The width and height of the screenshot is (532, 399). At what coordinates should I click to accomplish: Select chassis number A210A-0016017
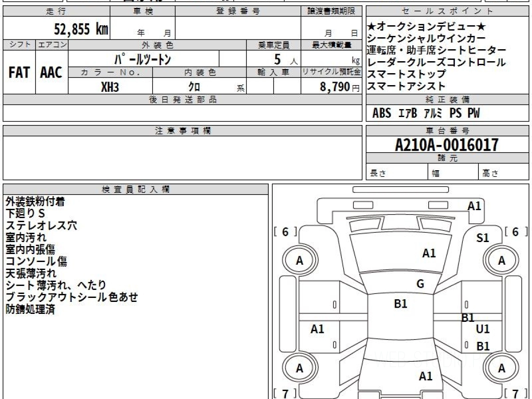447,145
